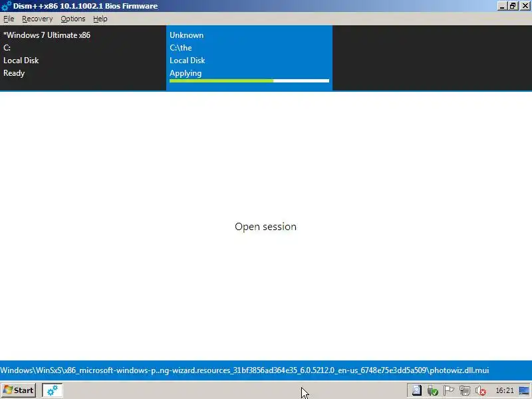Viewport: 532px width, 399px height.
Task: Click the 'C:\the' path text
Action: click(180, 48)
